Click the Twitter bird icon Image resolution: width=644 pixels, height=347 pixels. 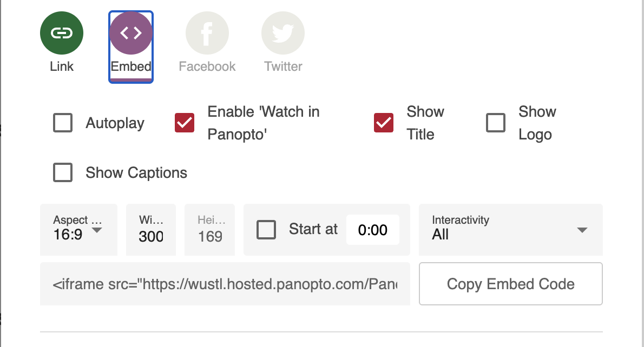coord(282,34)
